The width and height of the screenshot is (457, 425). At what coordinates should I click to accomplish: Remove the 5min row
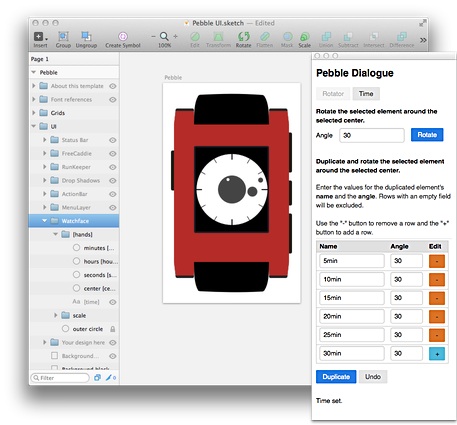(437, 261)
